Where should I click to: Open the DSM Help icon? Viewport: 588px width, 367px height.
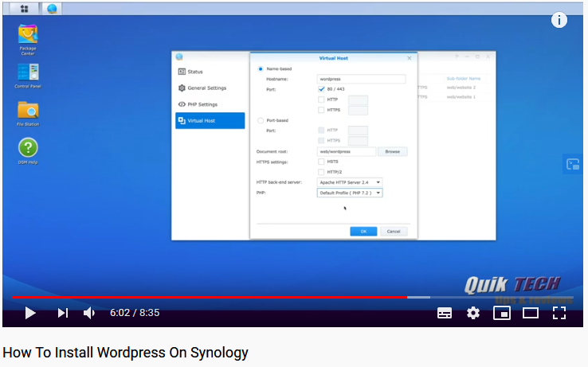pyautogui.click(x=28, y=150)
